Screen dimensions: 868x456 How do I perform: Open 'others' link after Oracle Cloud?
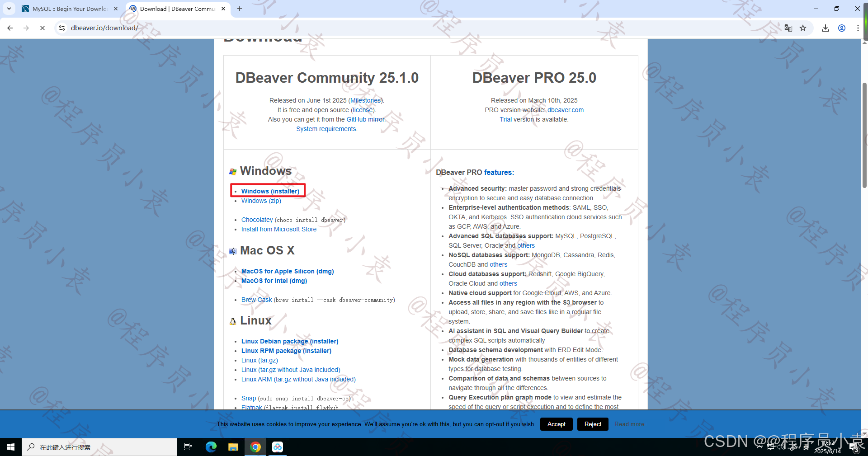click(508, 283)
